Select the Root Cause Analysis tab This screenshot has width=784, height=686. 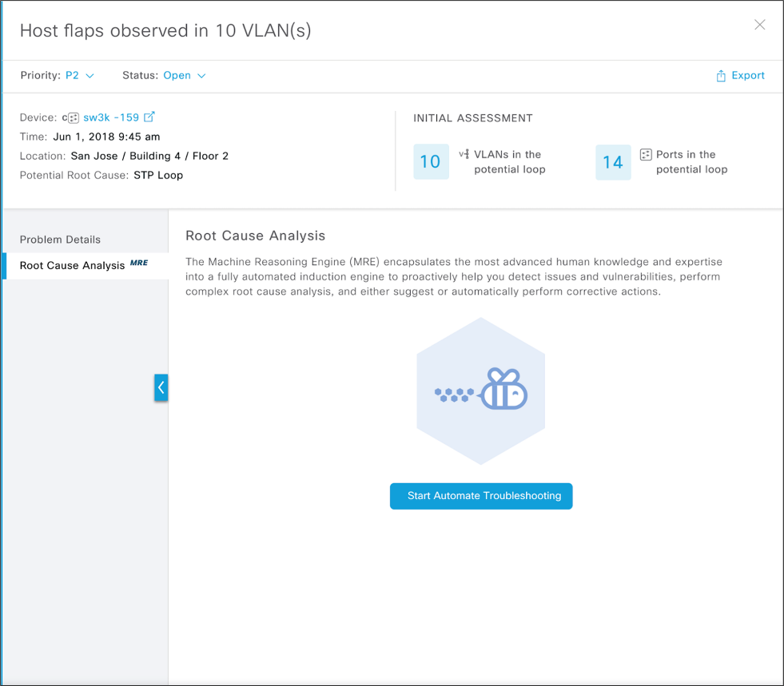pos(72,265)
